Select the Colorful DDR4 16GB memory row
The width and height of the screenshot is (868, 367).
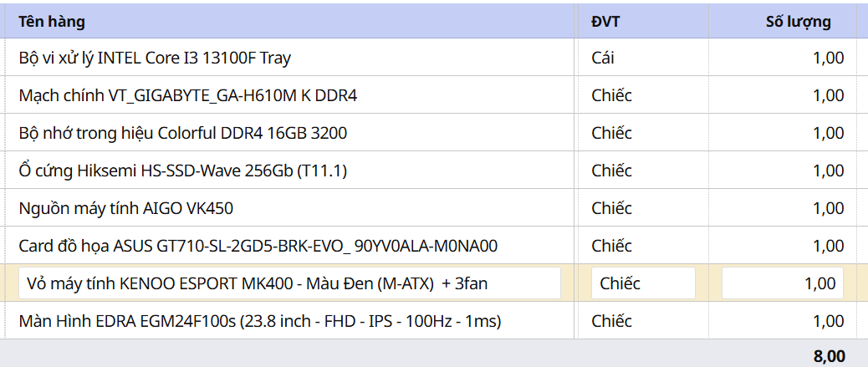click(x=182, y=133)
